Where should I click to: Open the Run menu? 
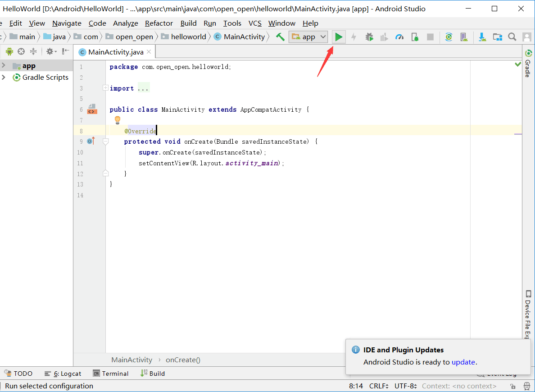(210, 23)
